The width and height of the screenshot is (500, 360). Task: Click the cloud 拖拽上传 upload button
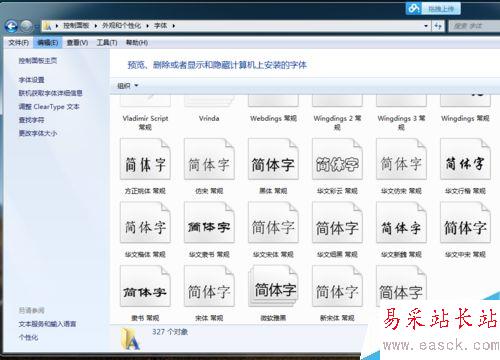point(433,9)
